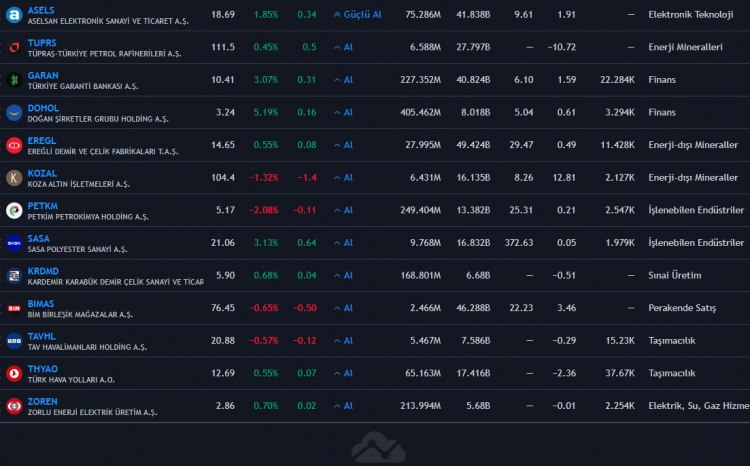Click the TUPRS price value 111.5
This screenshot has height=466, width=750.
pos(223,47)
